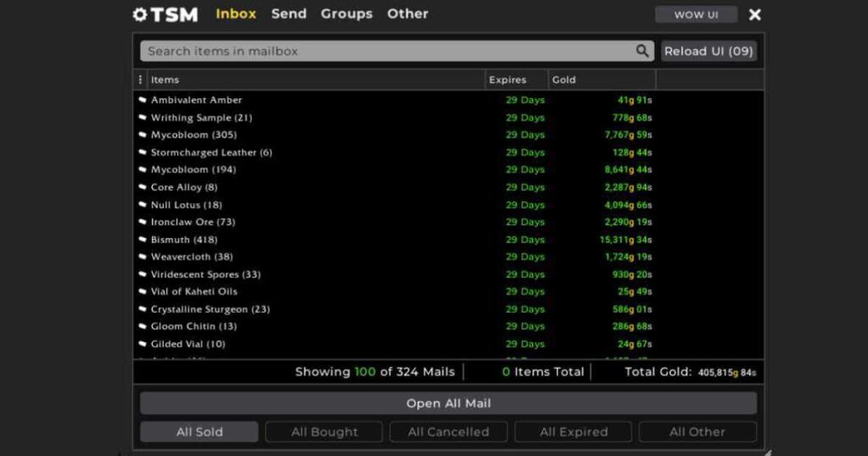Toggle the All Bought filter
Viewport: 868px width, 456px height.
pos(324,431)
